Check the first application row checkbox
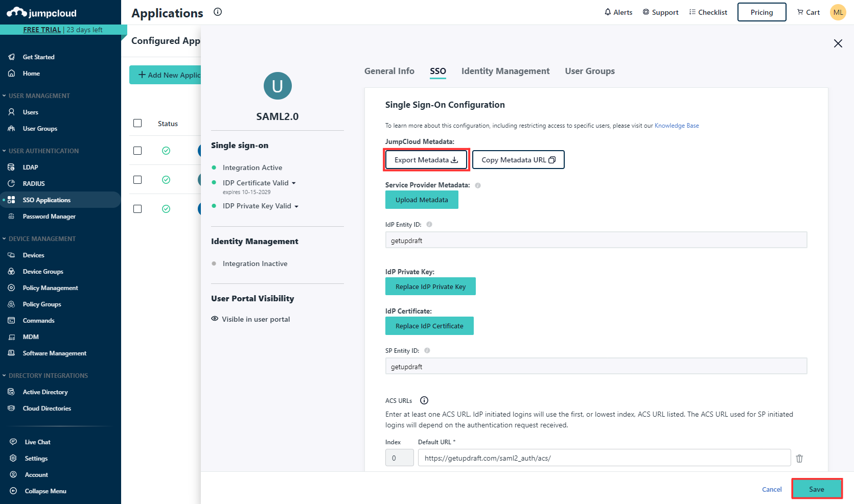Viewport: 854px width, 504px height. tap(137, 151)
